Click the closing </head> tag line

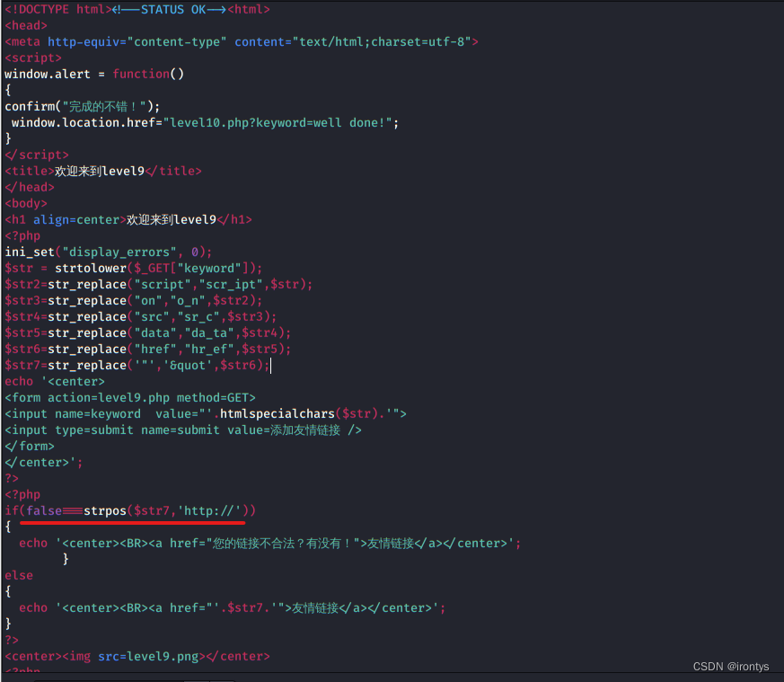pos(30,187)
